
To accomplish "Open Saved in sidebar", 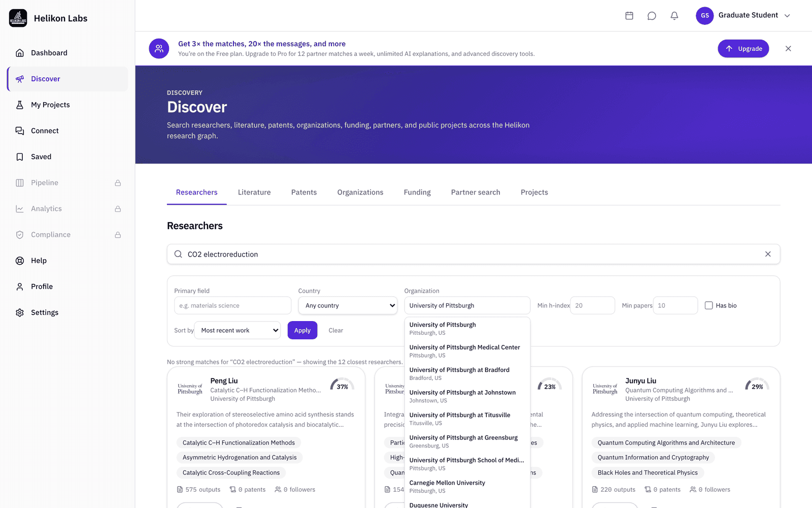I will coord(67,156).
